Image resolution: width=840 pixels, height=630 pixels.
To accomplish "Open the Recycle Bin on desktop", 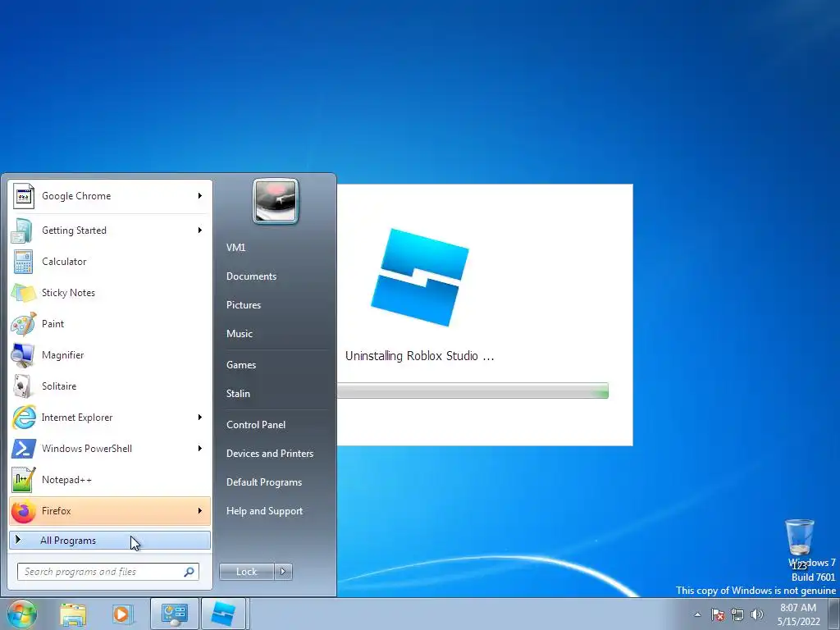I will (x=799, y=537).
